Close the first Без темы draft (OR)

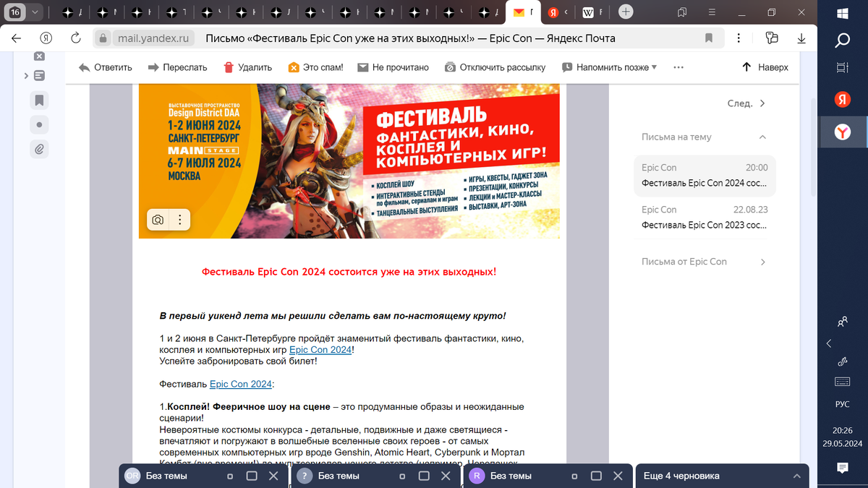pyautogui.click(x=273, y=476)
